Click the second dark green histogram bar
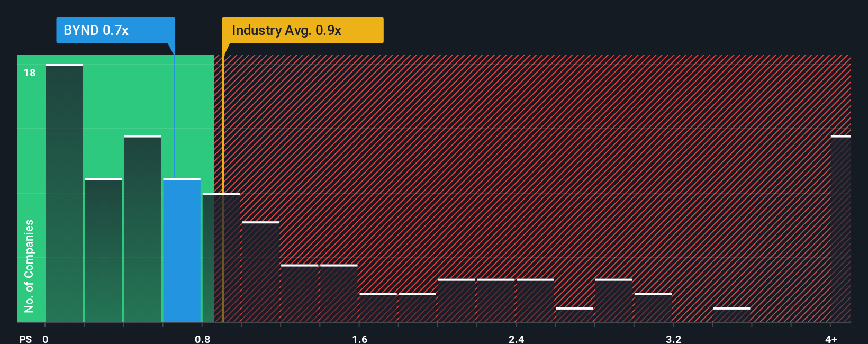 click(103, 250)
